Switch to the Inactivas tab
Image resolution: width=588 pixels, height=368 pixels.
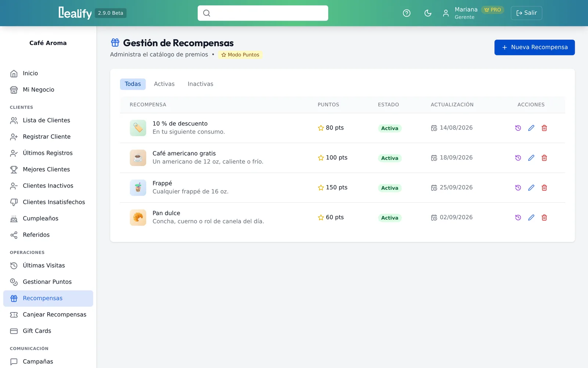[200, 84]
